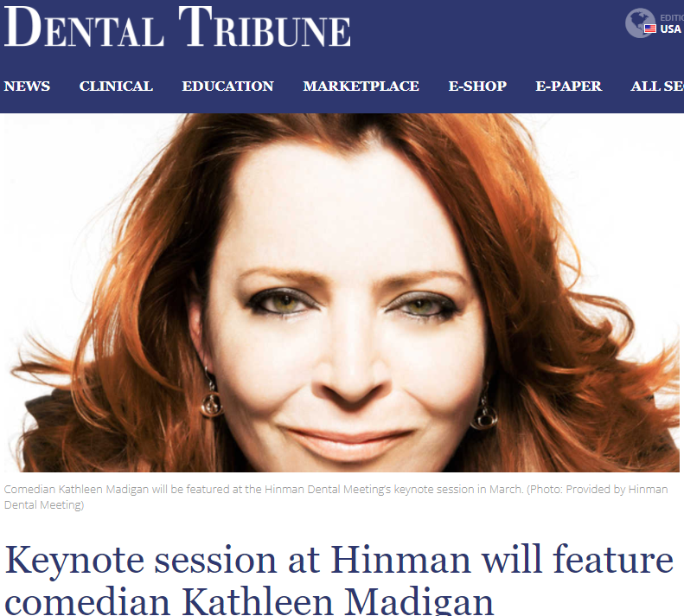Image resolution: width=684 pixels, height=616 pixels.
Task: Click the word 'Tribune' in the logo
Action: (265, 27)
